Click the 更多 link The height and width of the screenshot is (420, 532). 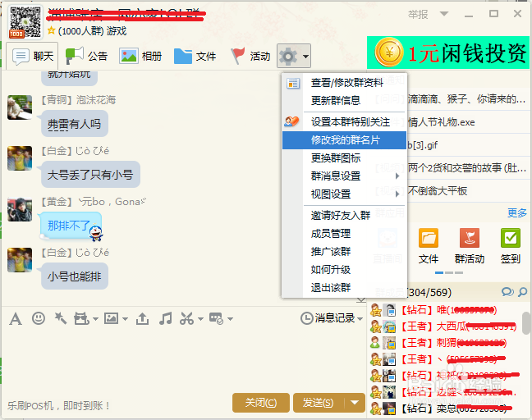[516, 213]
